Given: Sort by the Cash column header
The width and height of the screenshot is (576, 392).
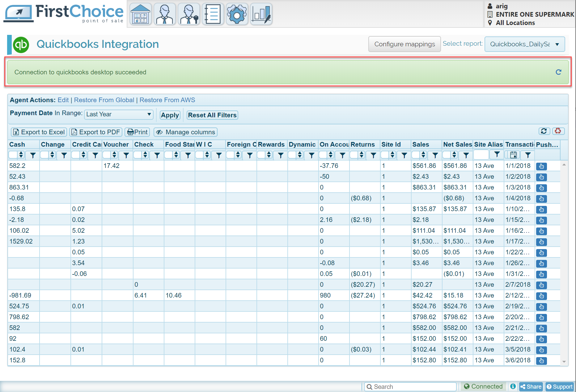Looking at the screenshot, I should (x=24, y=144).
